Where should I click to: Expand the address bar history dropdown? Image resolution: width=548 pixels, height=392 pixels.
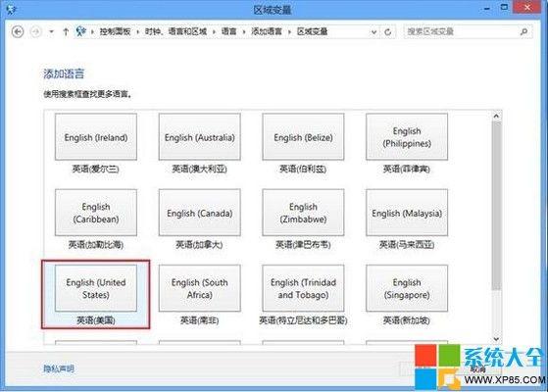pos(374,32)
